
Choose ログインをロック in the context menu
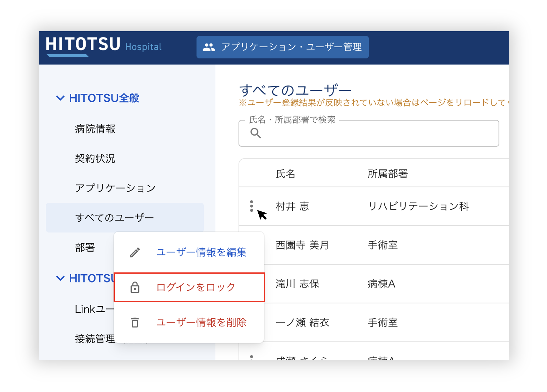[x=196, y=287]
